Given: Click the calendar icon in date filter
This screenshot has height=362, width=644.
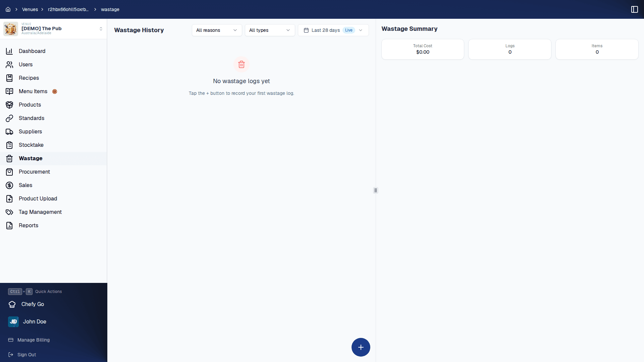Looking at the screenshot, I should [x=306, y=30].
